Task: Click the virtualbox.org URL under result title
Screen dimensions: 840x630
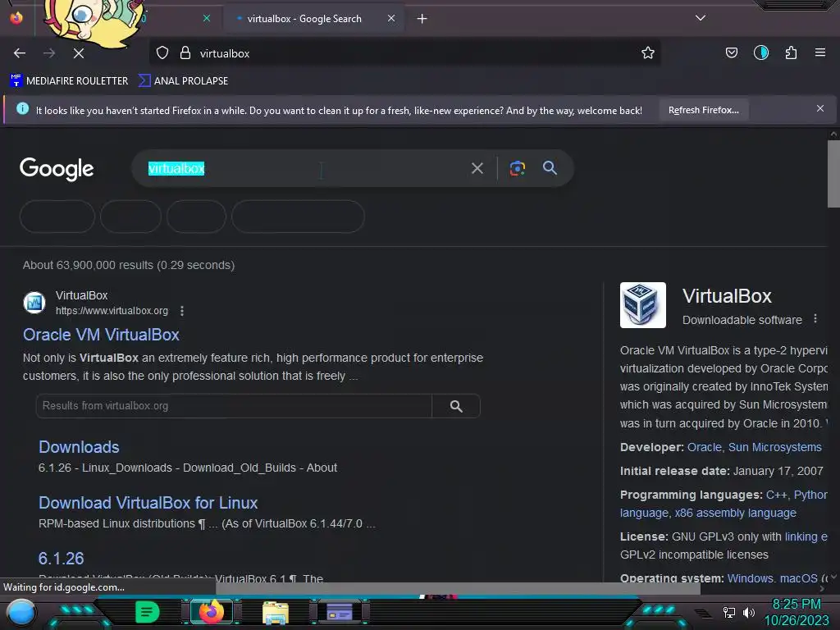Action: (x=112, y=311)
